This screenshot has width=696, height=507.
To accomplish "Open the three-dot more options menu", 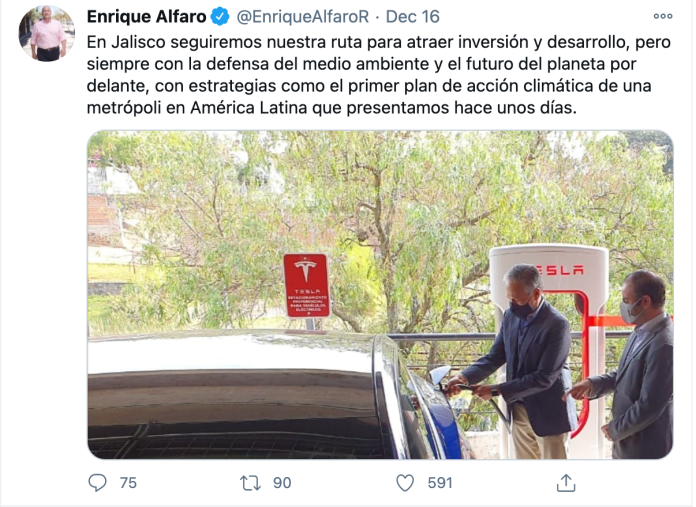I will pos(663,16).
